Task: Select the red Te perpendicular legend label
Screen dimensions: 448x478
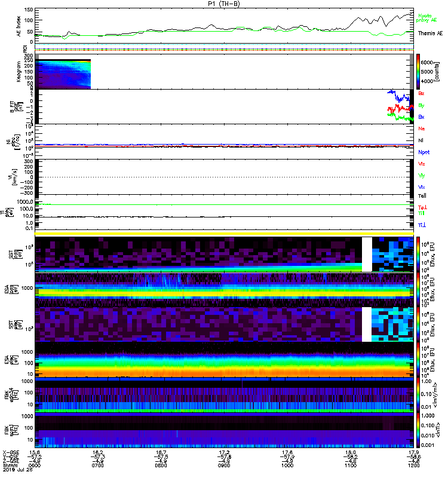Action: 422,207
